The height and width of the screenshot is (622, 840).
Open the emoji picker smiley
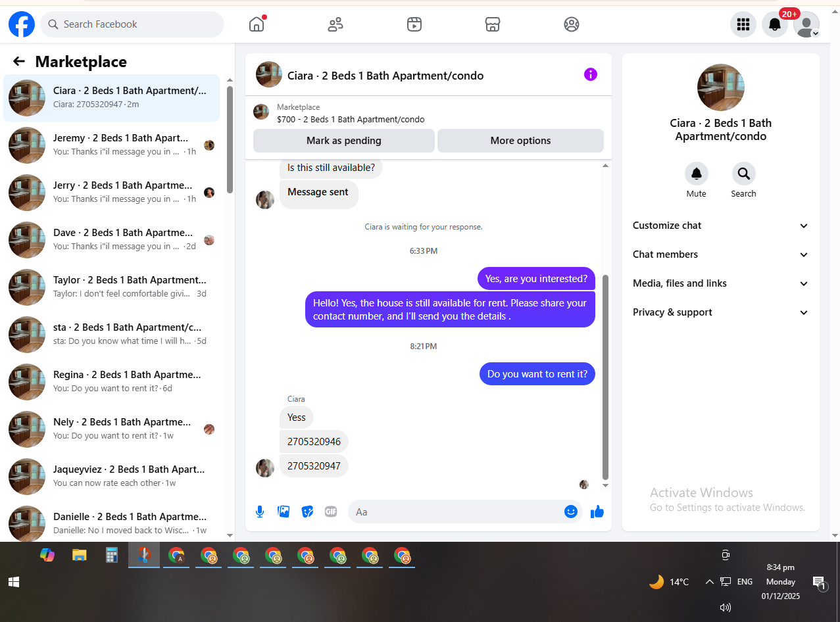(570, 512)
